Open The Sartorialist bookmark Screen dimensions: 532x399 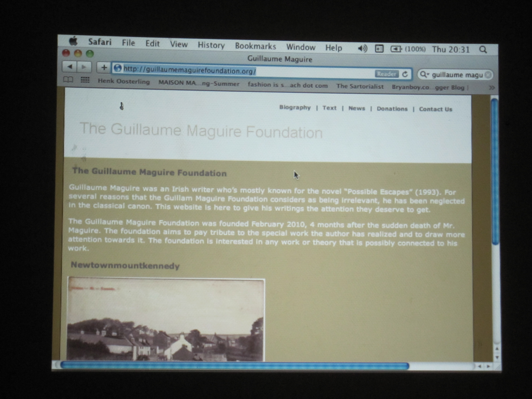(x=360, y=86)
